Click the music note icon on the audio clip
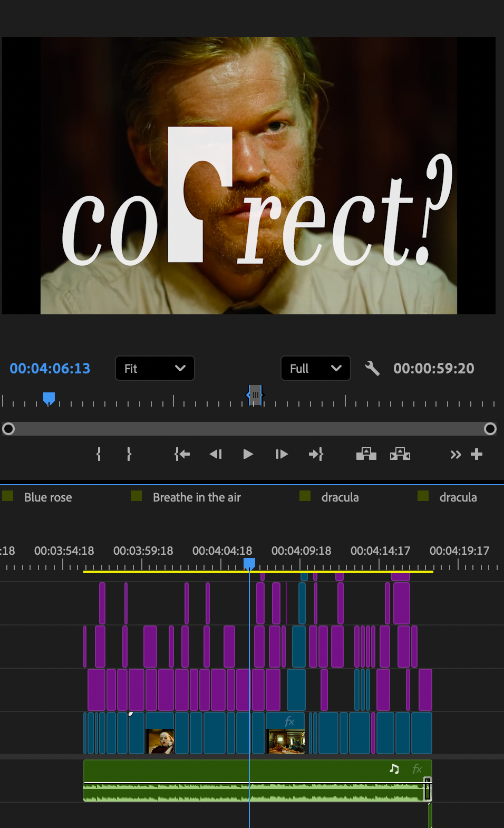This screenshot has width=504, height=828. [394, 769]
